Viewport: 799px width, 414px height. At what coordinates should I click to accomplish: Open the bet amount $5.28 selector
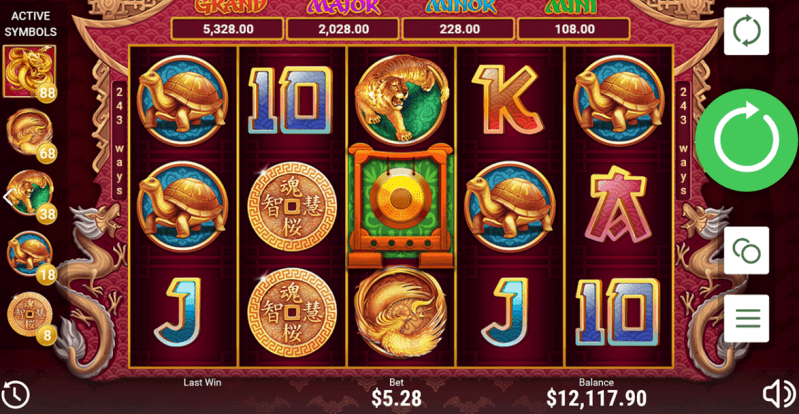click(x=396, y=398)
